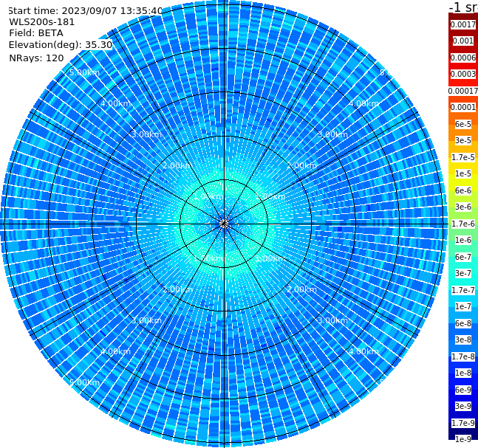This screenshot has width=478, height=448.
Task: Select the 'WLS200s-181' instrument label
Action: (42, 22)
